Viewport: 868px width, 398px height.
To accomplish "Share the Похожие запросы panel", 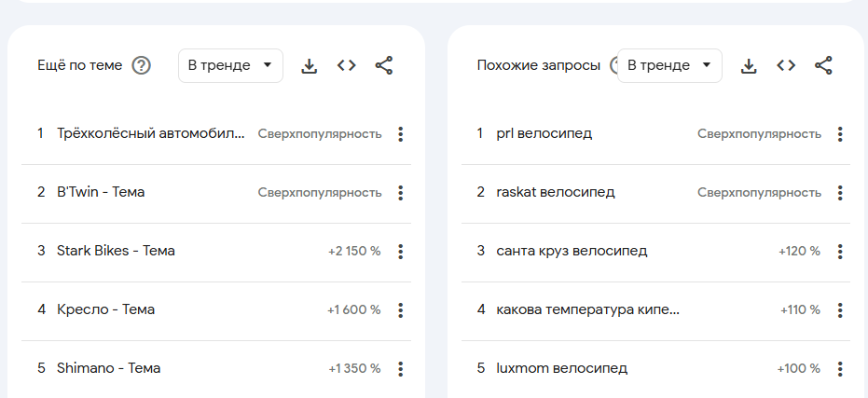I will point(823,65).
